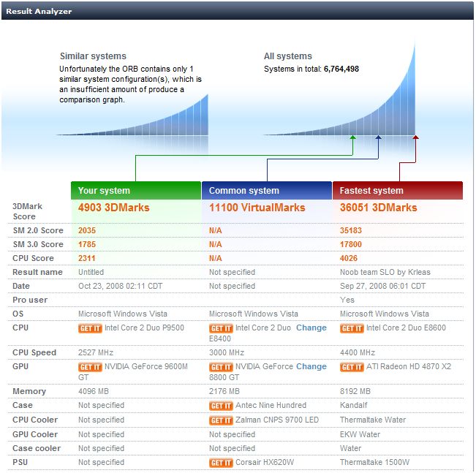The width and height of the screenshot is (476, 473).
Task: Click memory value 2176 MB
Action: [x=224, y=392]
